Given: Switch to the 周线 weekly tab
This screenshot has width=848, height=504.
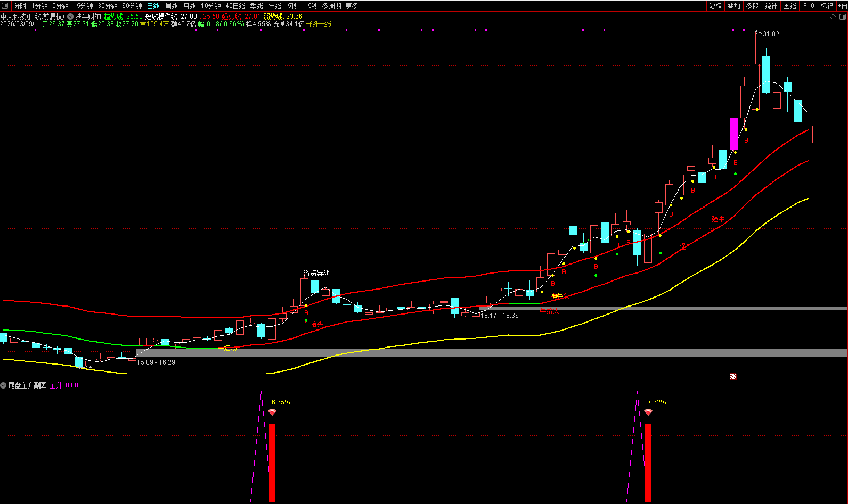Looking at the screenshot, I should pyautogui.click(x=172, y=6).
